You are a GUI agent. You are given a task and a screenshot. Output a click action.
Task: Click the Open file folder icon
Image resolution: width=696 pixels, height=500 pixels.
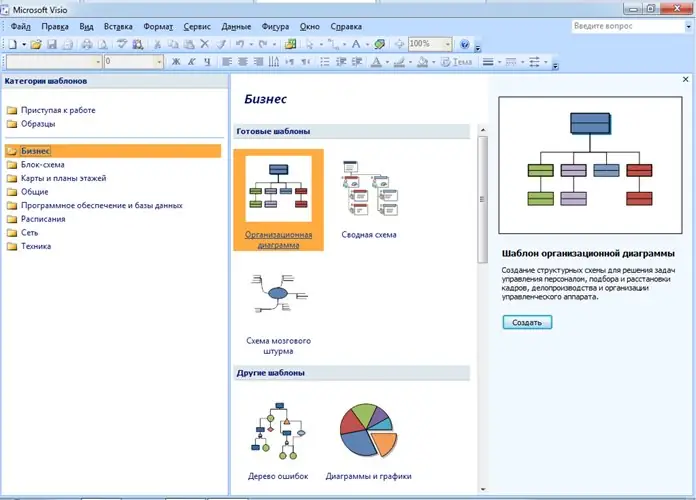click(36, 44)
